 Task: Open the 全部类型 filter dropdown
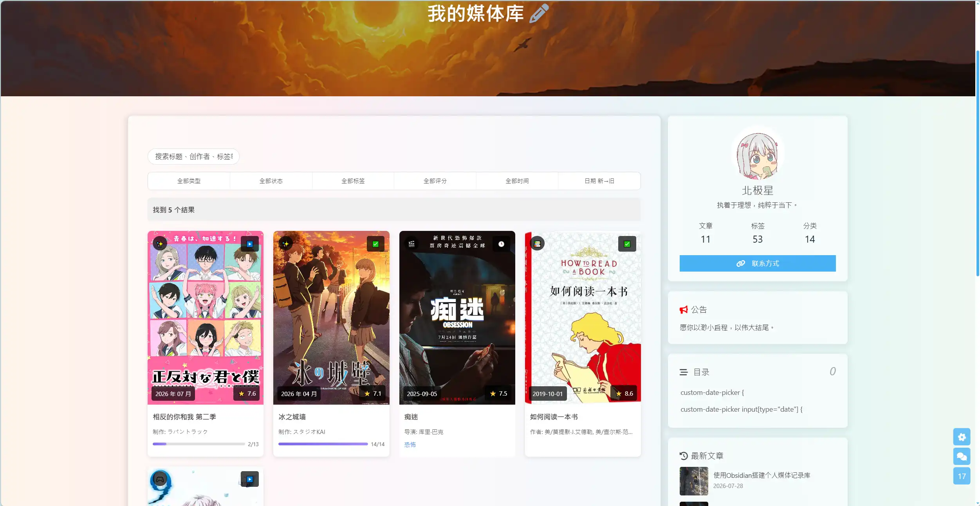(189, 181)
